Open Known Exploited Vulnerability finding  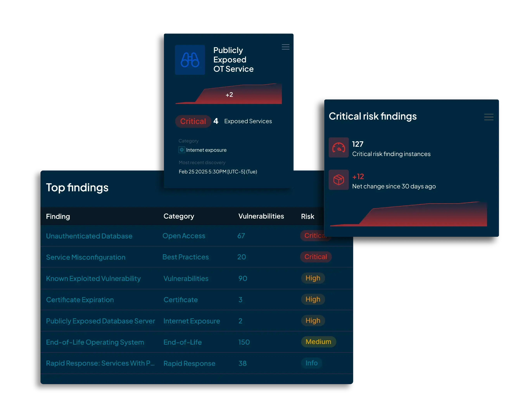point(93,279)
